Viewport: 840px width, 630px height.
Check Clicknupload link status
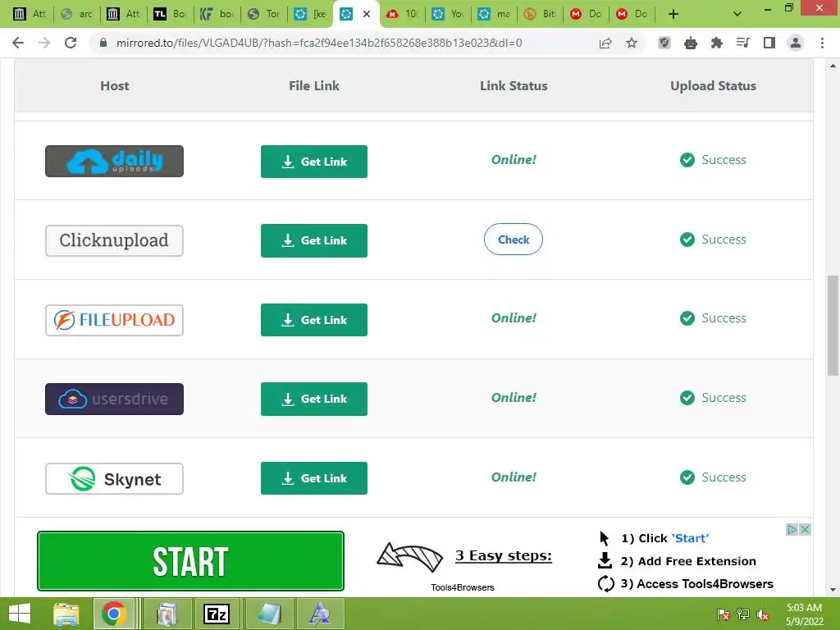point(514,240)
